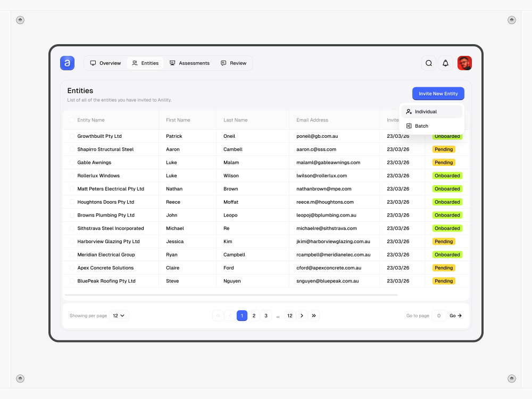532x399 pixels.
Task: Go to the Overview tab
Action: 105,63
